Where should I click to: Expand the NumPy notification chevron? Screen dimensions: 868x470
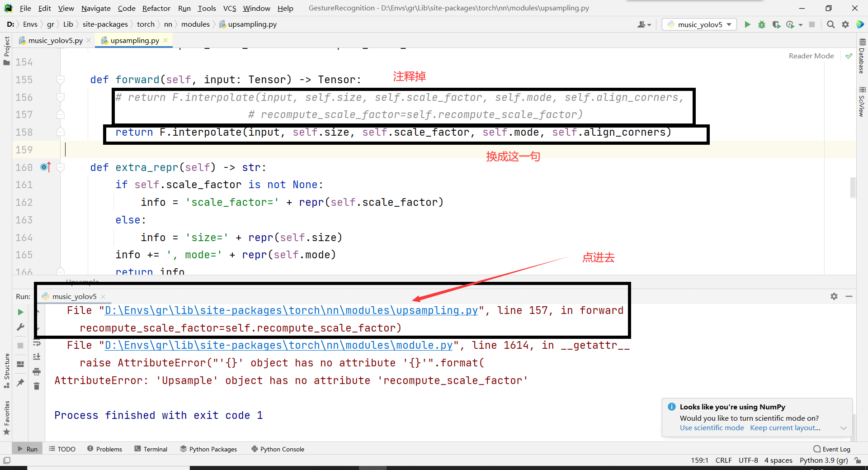(844, 428)
